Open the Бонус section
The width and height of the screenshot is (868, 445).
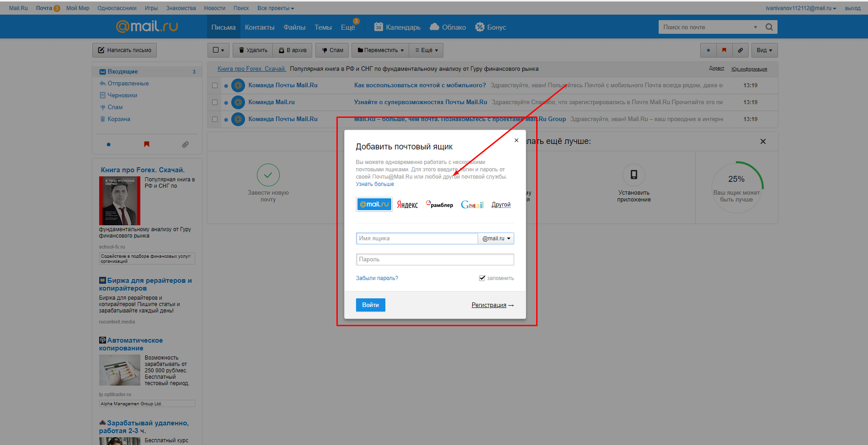tap(490, 27)
